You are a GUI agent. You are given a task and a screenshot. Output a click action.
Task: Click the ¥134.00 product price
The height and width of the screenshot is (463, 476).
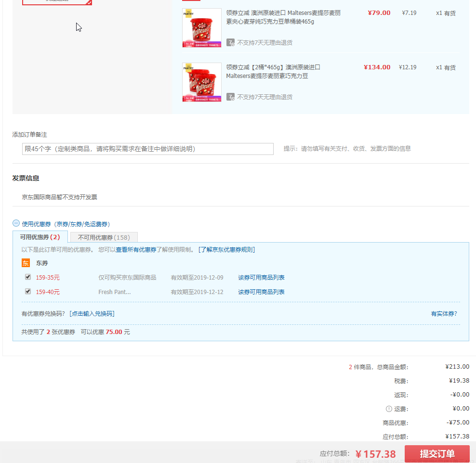tap(377, 67)
